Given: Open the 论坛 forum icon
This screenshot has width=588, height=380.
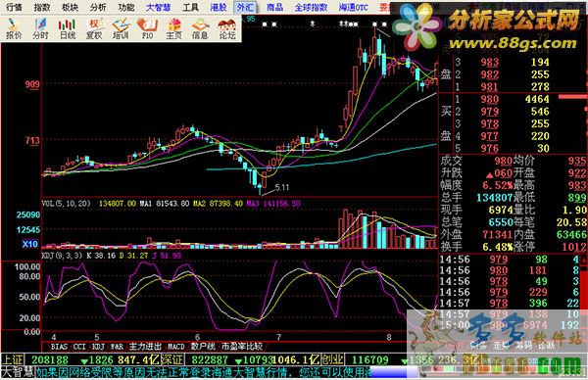Looking at the screenshot, I should click(x=227, y=28).
